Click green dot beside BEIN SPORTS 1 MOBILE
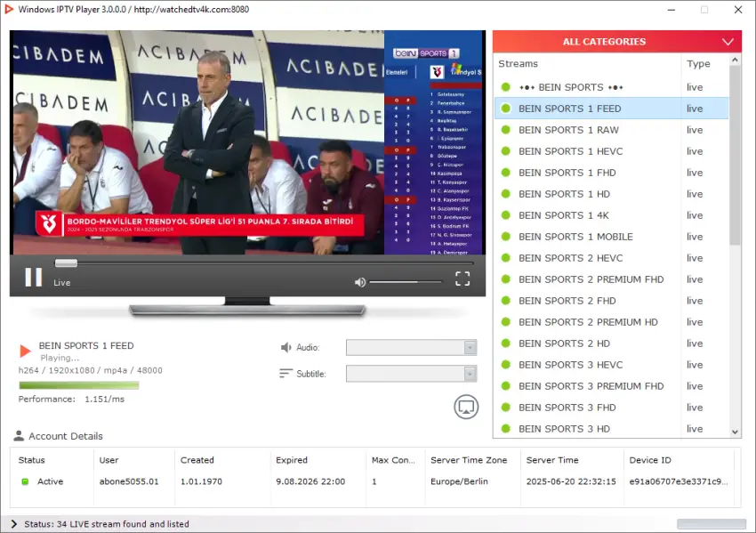Screen dimensions: 756x533 point(506,237)
